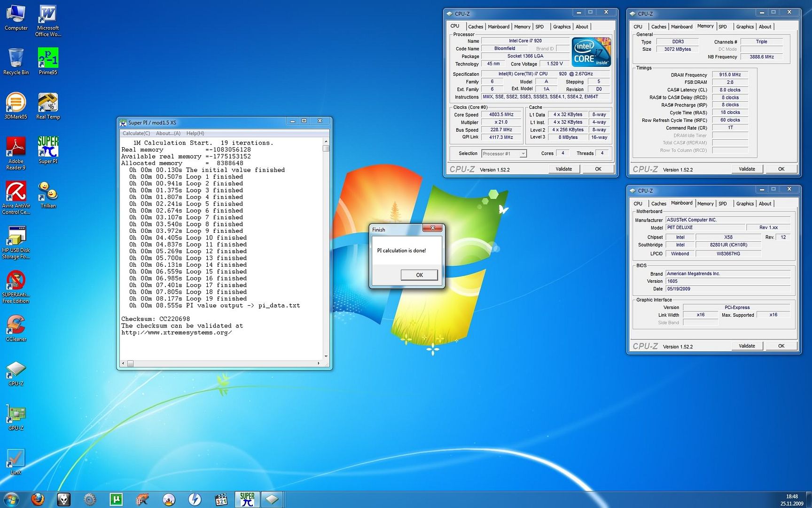
Task: Launch Firefox from the taskbar
Action: [x=38, y=499]
